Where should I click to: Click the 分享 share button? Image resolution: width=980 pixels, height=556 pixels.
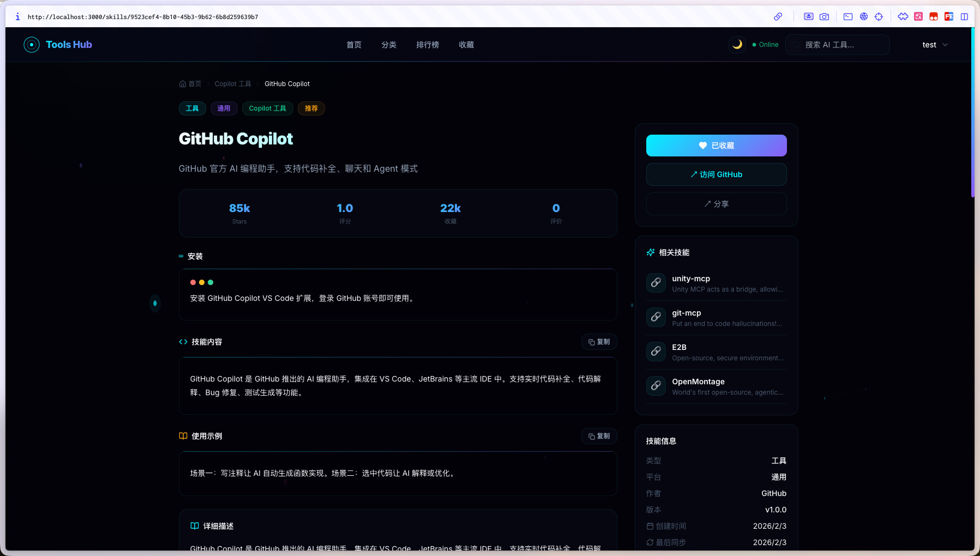716,204
